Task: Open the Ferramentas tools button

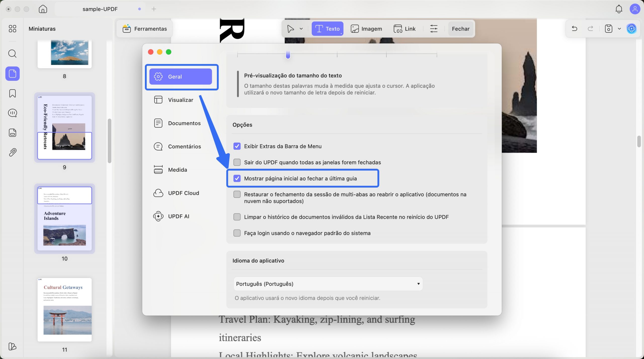Action: pos(145,29)
